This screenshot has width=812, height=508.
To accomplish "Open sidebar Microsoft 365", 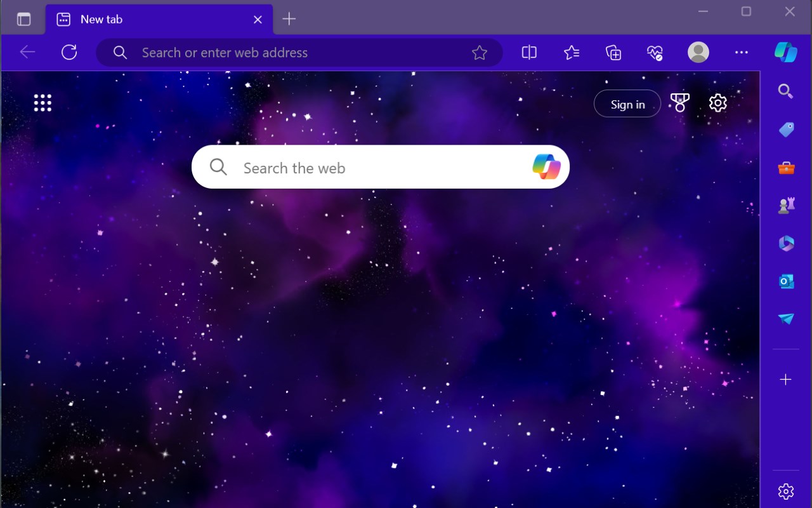I will 786,243.
